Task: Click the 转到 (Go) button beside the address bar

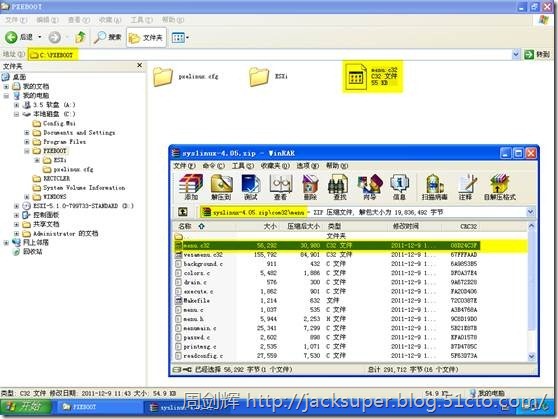Action: tap(537, 54)
